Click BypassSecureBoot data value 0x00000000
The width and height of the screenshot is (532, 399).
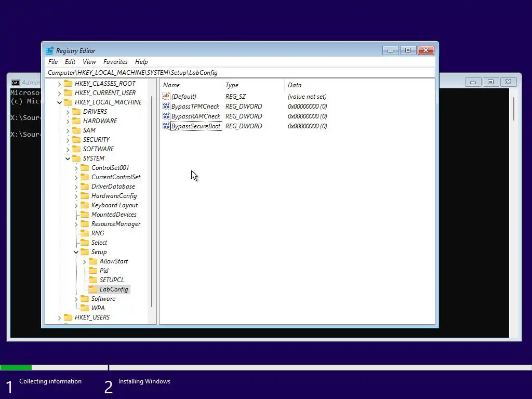[308, 126]
